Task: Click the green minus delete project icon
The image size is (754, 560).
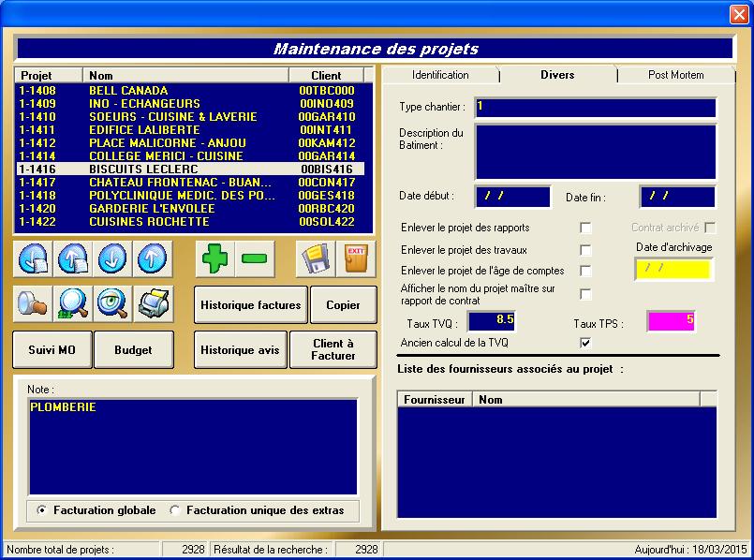Action: [254, 258]
